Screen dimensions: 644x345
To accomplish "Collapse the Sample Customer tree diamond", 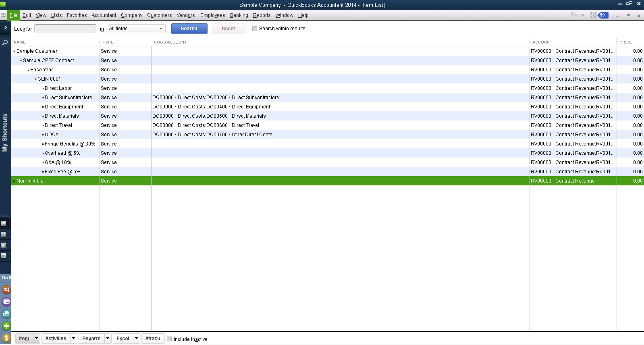I will pos(14,51).
